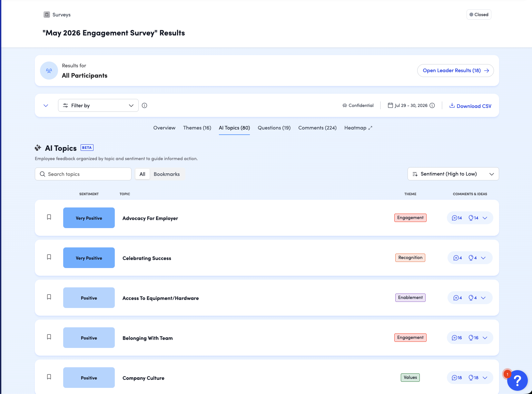Bookmark the Advocacy For Employer topic

click(49, 217)
